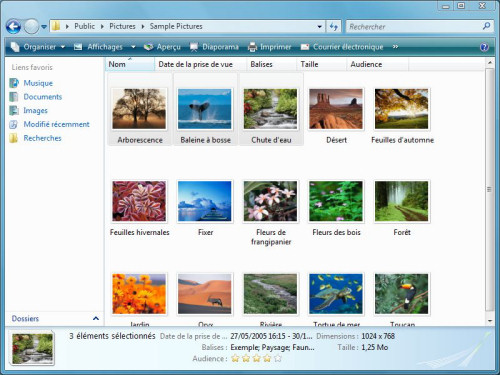Select the Fleurs de frangipanier thumbnail
The image size is (500, 375).
[270, 201]
